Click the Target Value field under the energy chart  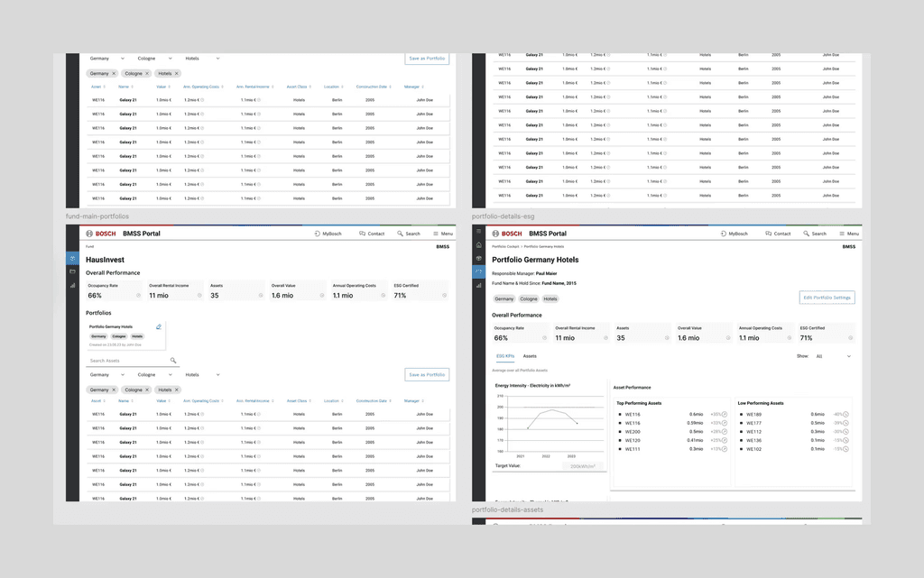(x=580, y=466)
